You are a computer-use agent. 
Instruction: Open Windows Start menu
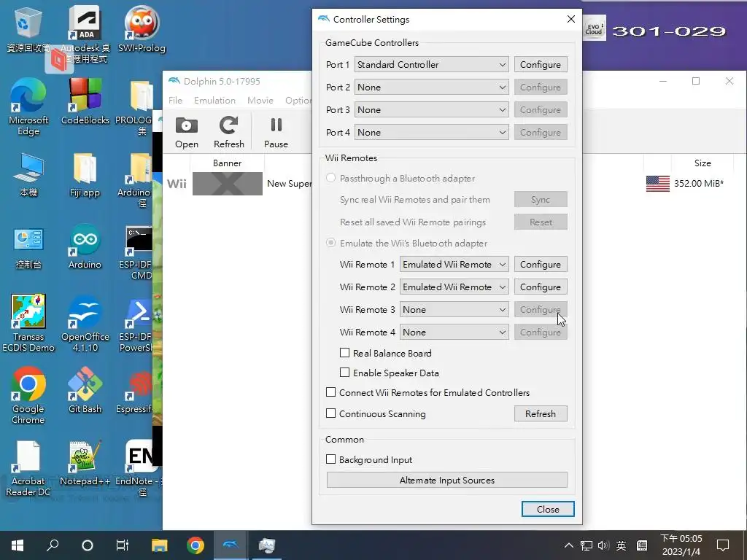18,545
